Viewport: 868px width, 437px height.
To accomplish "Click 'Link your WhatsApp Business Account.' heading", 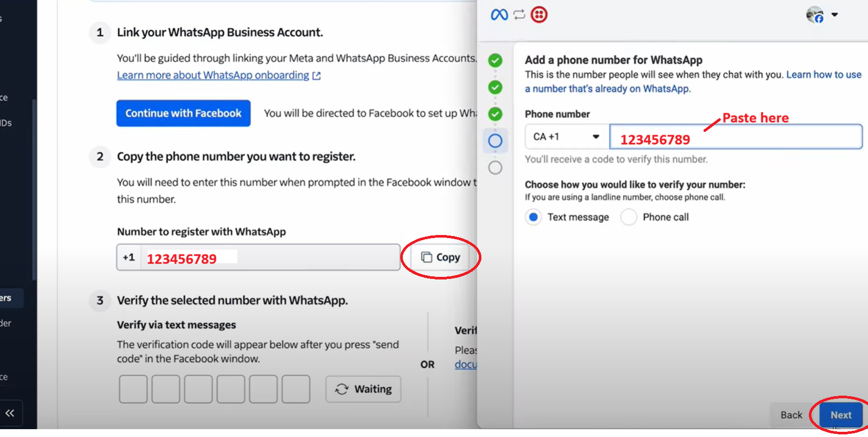I will pos(220,32).
